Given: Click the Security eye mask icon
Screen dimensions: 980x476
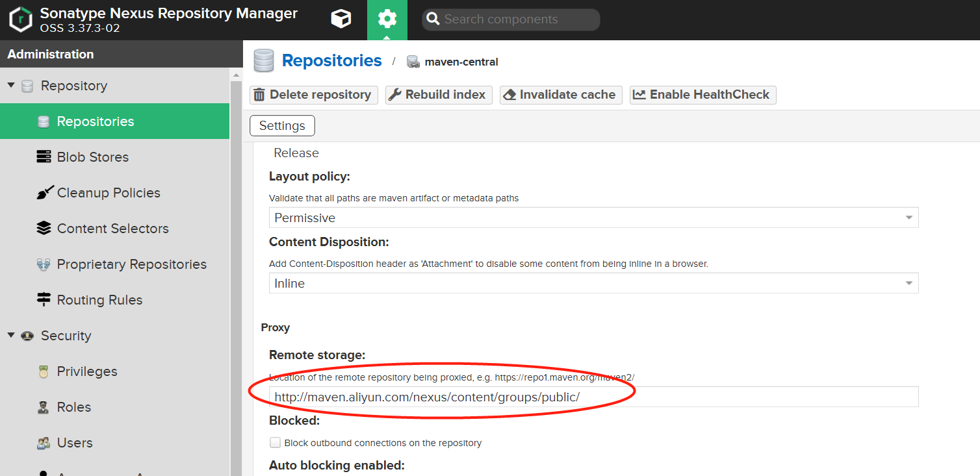Looking at the screenshot, I should (27, 336).
